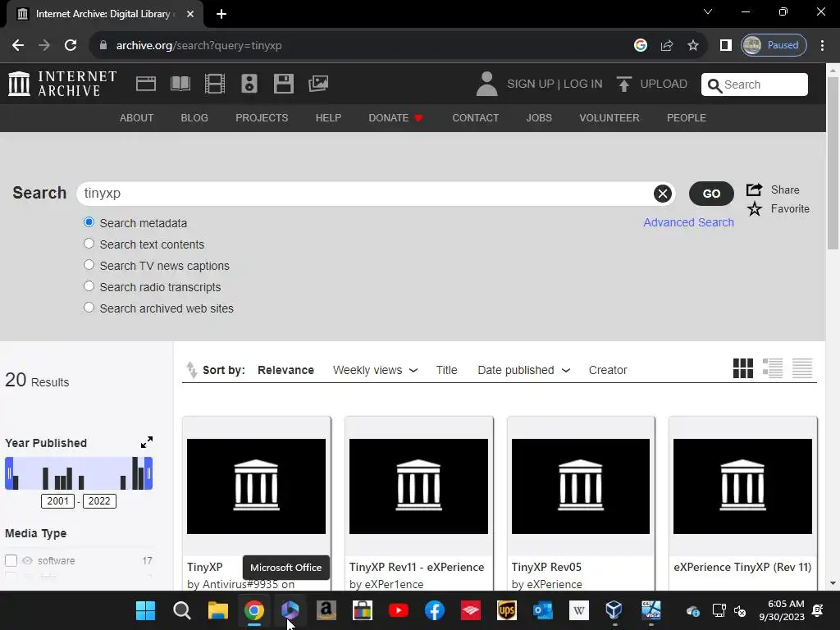The width and height of the screenshot is (840, 630).
Task: Bookmark this tab with star
Action: [692, 46]
